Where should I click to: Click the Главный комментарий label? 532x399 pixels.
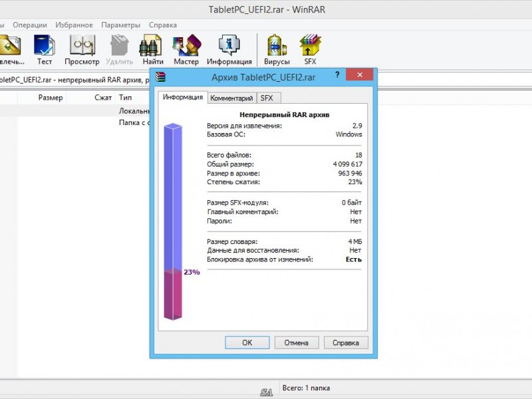(243, 211)
